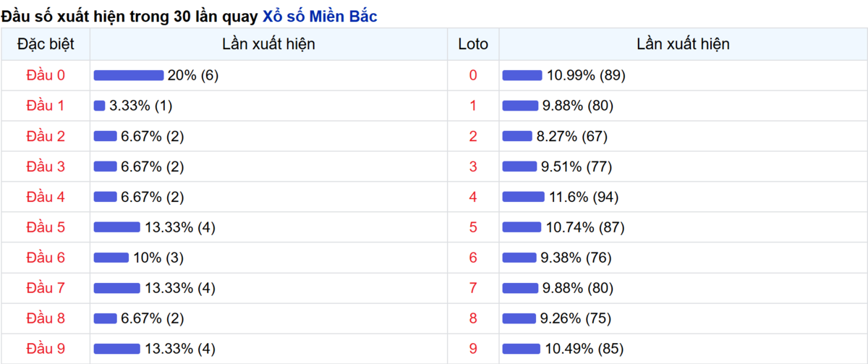868x364 pixels.
Task: Click the 11.6% (94) Loto bar
Action: click(524, 197)
